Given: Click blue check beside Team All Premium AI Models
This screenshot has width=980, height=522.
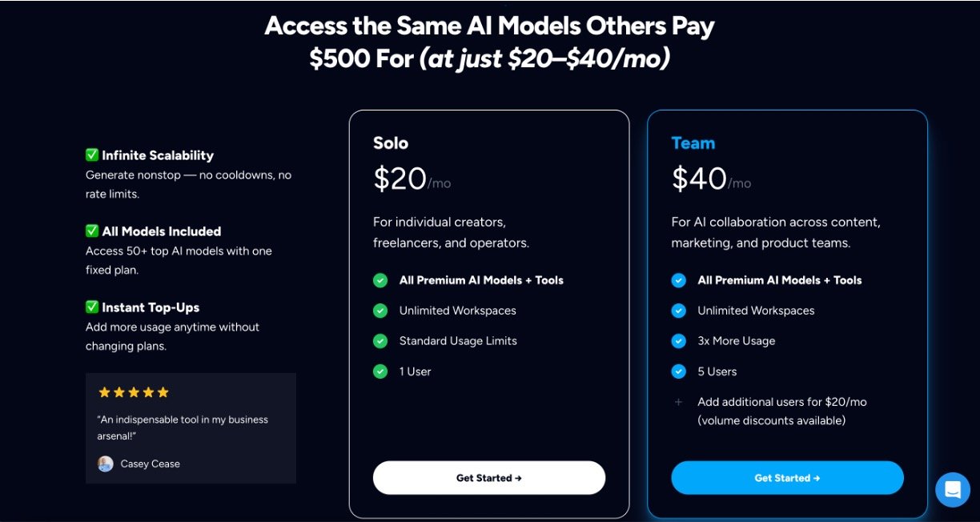Looking at the screenshot, I should 679,280.
